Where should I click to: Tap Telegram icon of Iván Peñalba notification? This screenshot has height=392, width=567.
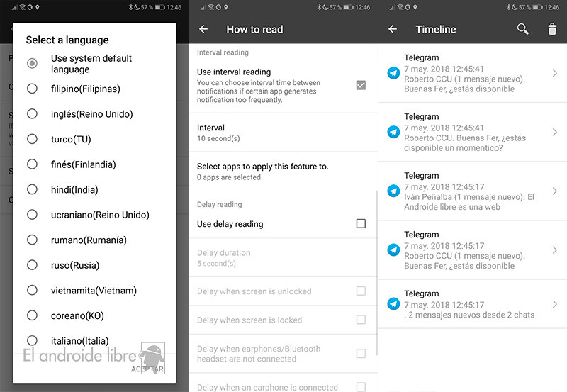pos(393,191)
